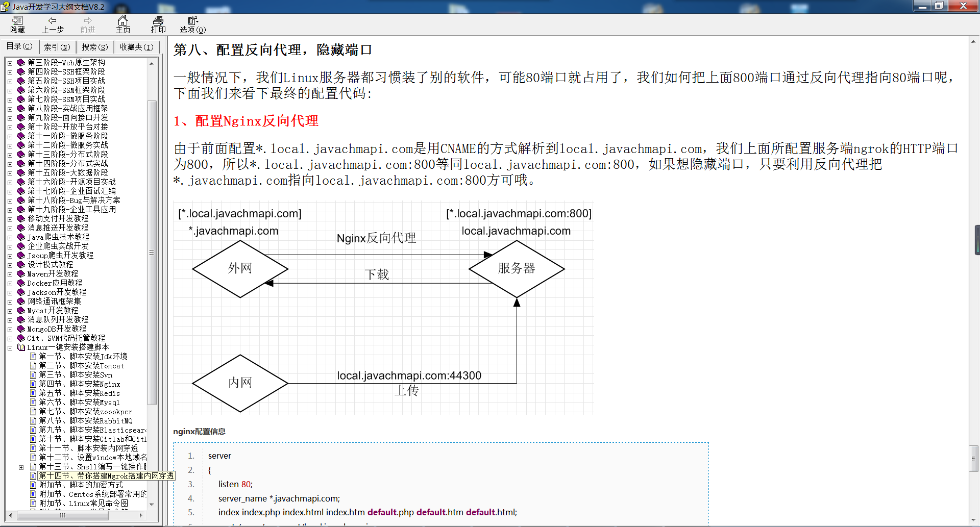This screenshot has width=980, height=527.
Task: Click the page icon beside 脚本安装Redis
Action: pyautogui.click(x=33, y=393)
